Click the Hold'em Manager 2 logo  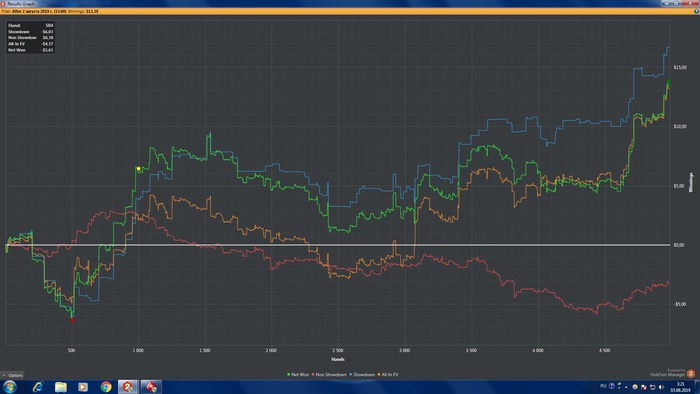691,374
